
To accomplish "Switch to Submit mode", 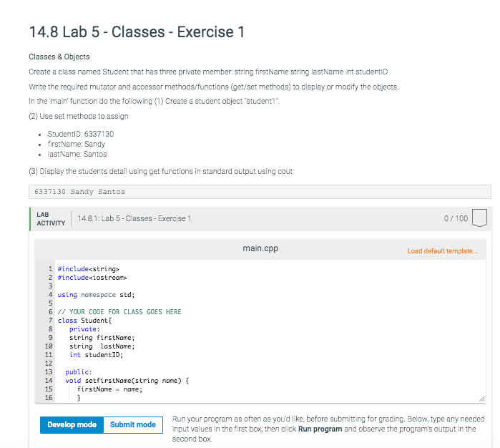I will click(x=133, y=424).
